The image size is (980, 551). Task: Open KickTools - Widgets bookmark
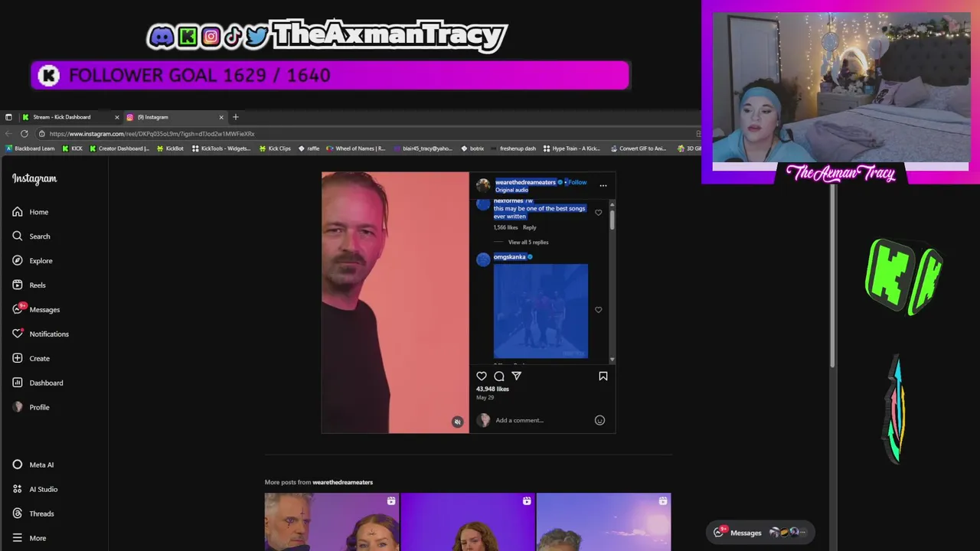[x=221, y=148]
